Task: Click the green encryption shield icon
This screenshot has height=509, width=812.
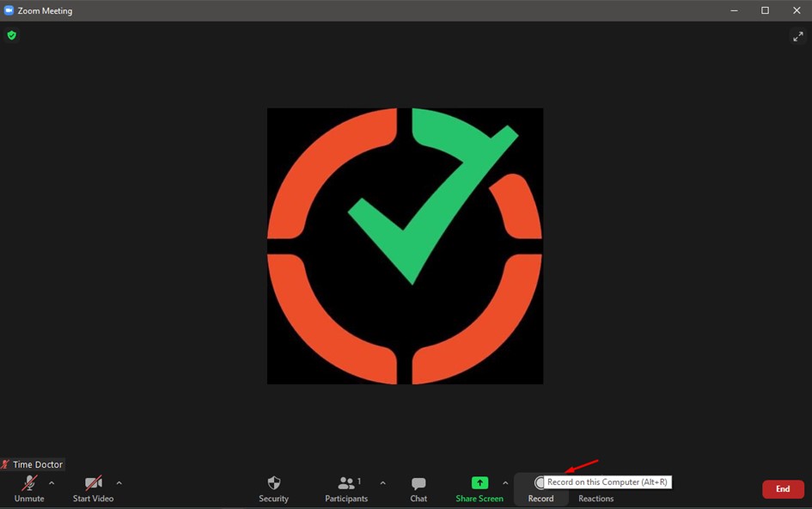Action: (11, 35)
